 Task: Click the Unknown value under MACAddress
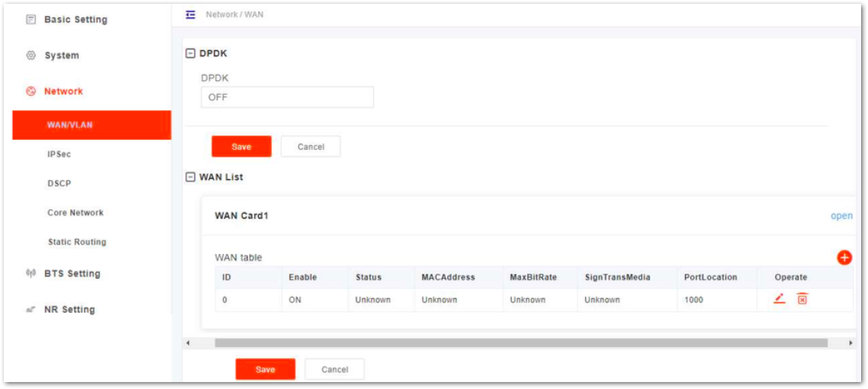coord(439,300)
